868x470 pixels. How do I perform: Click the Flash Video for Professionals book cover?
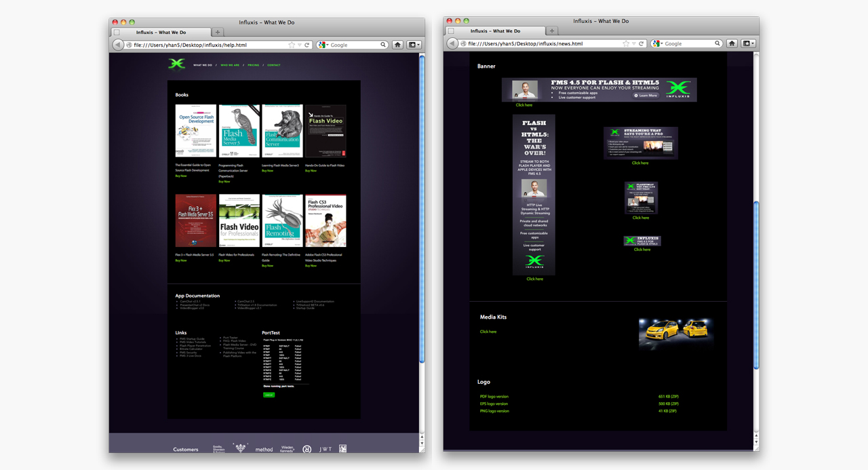(x=239, y=220)
